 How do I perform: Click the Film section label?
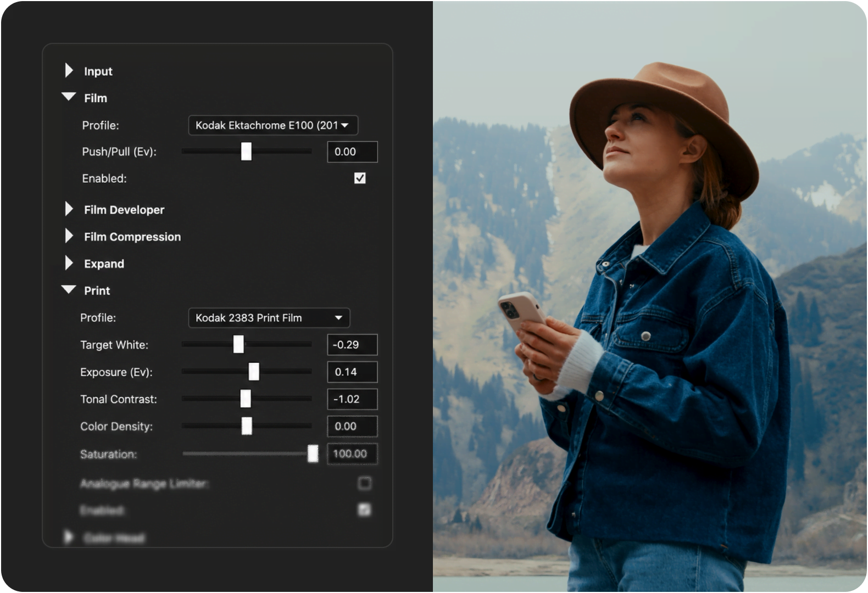pyautogui.click(x=96, y=98)
